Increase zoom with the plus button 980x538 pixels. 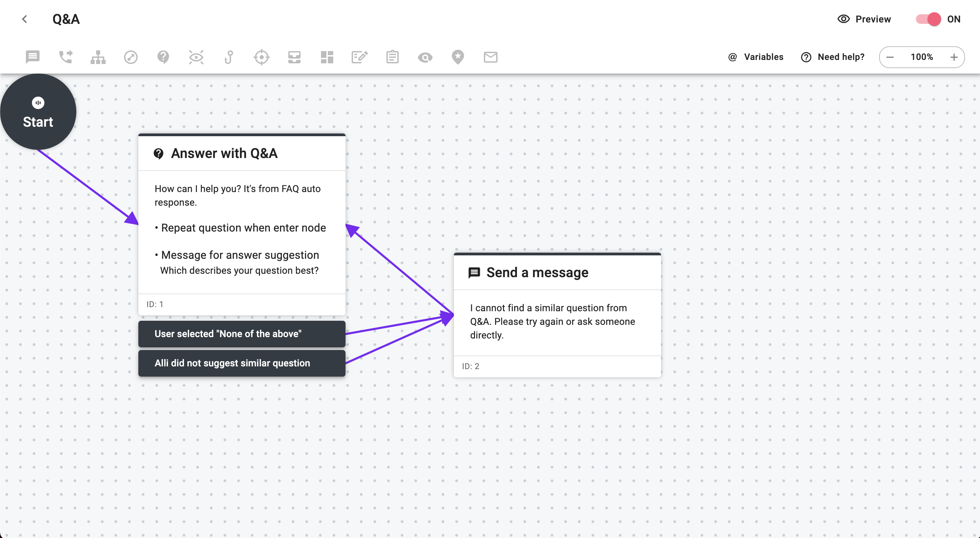(954, 58)
